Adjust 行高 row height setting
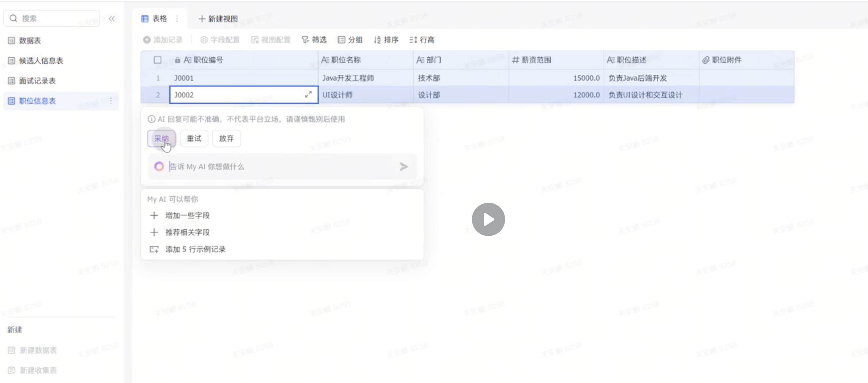 click(x=422, y=40)
